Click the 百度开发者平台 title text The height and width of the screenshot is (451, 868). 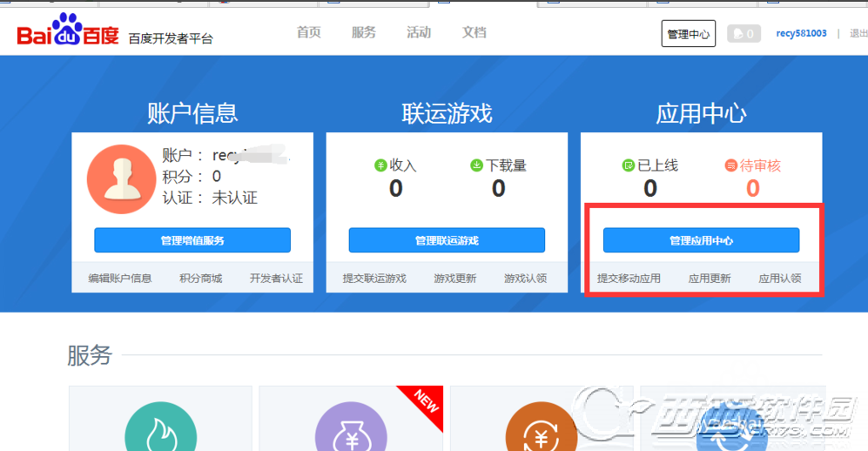[x=171, y=38]
